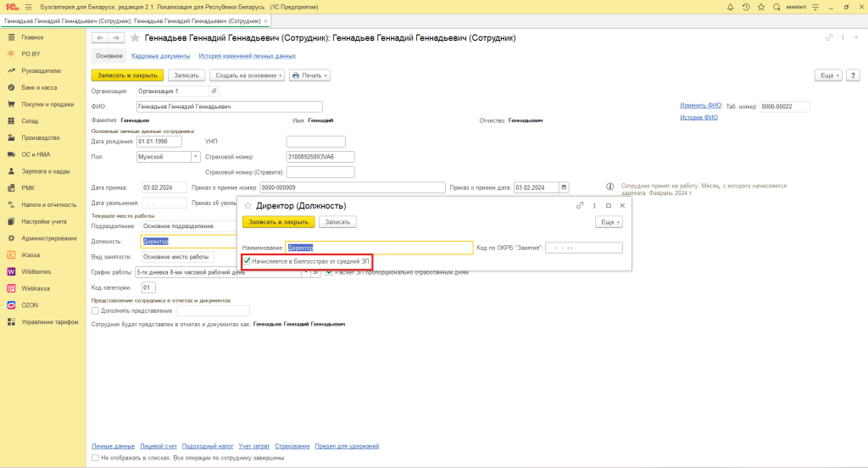The image size is (868, 468).
Task: Open Зарплата и кадры section
Action: point(46,171)
